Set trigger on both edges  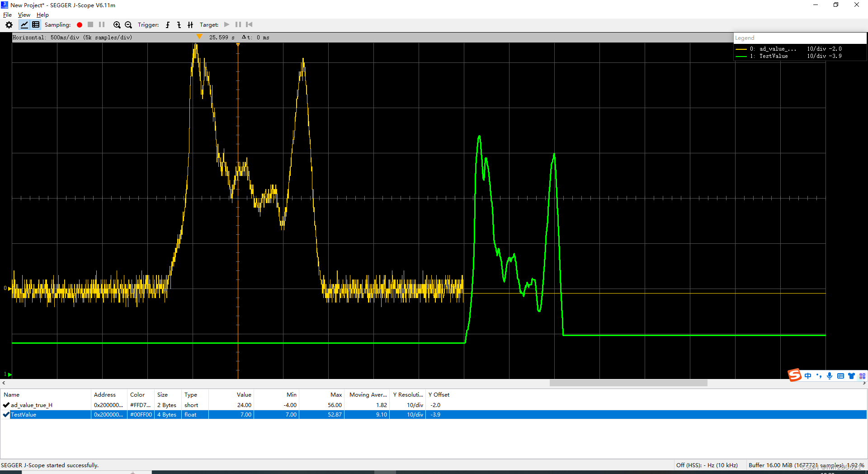(190, 25)
